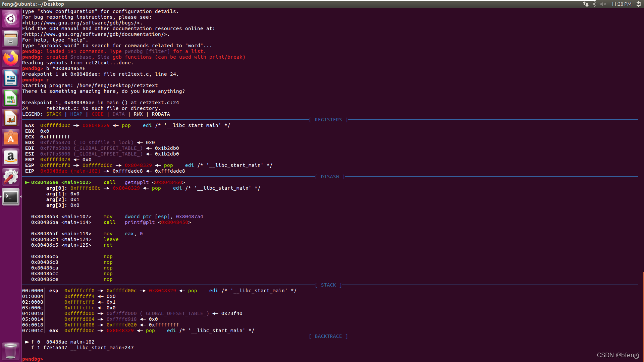Open the muted sound volume indicator
Screen dimensions: 644x362
(603, 4)
